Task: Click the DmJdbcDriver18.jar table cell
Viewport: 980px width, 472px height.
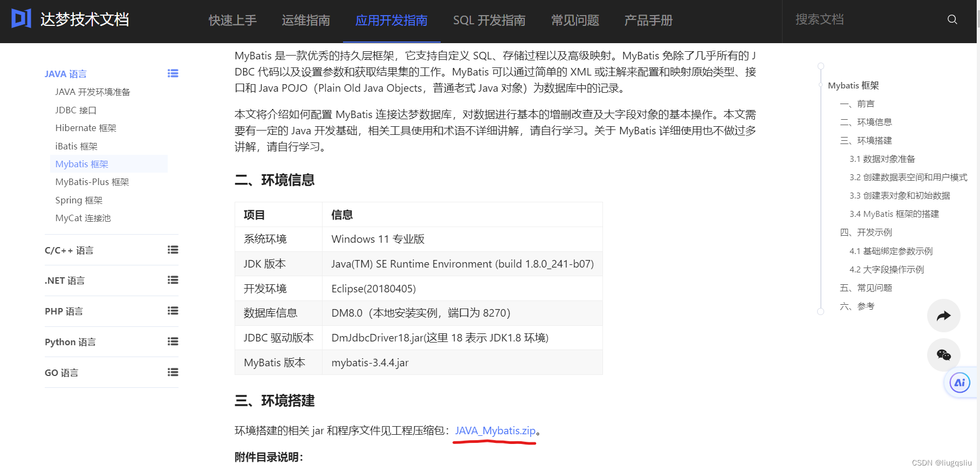Action: [x=462, y=338]
